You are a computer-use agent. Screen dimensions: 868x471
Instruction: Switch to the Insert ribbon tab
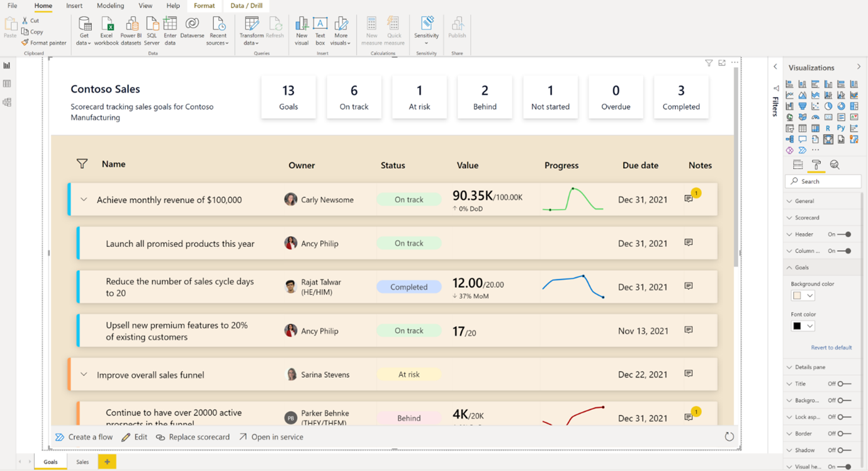[74, 6]
